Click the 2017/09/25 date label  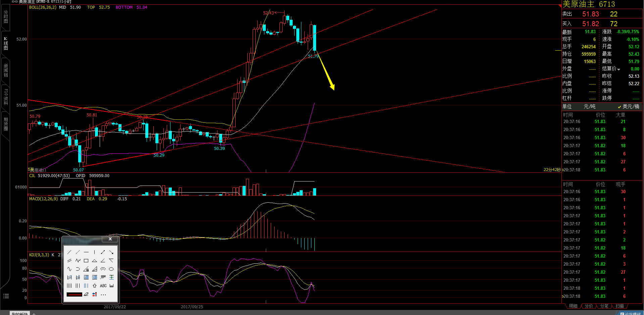click(x=192, y=307)
